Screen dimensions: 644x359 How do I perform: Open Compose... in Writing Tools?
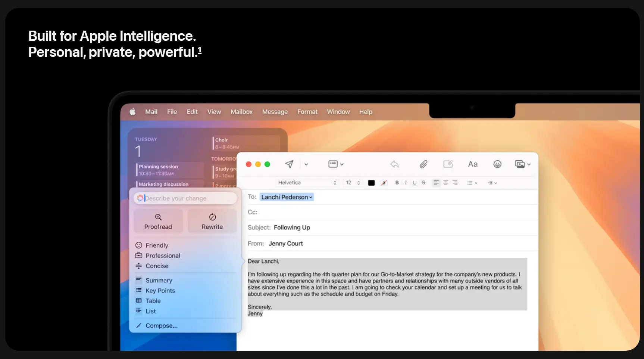tap(157, 326)
